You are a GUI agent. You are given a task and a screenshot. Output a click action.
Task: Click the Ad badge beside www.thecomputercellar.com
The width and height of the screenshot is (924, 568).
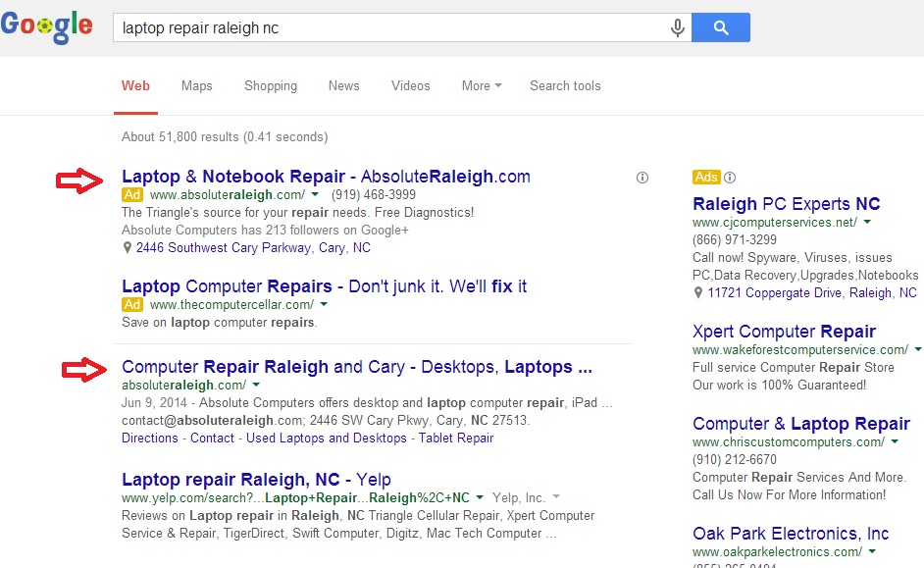click(132, 304)
